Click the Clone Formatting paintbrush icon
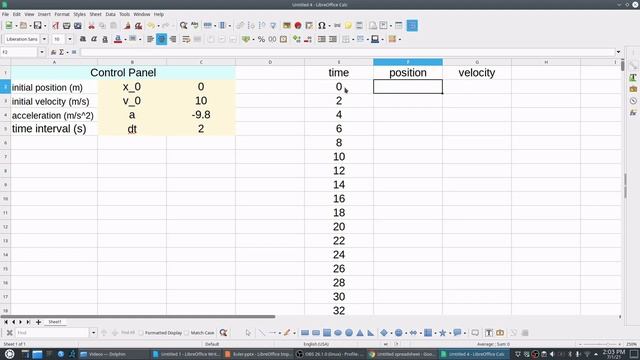 pos(127,26)
